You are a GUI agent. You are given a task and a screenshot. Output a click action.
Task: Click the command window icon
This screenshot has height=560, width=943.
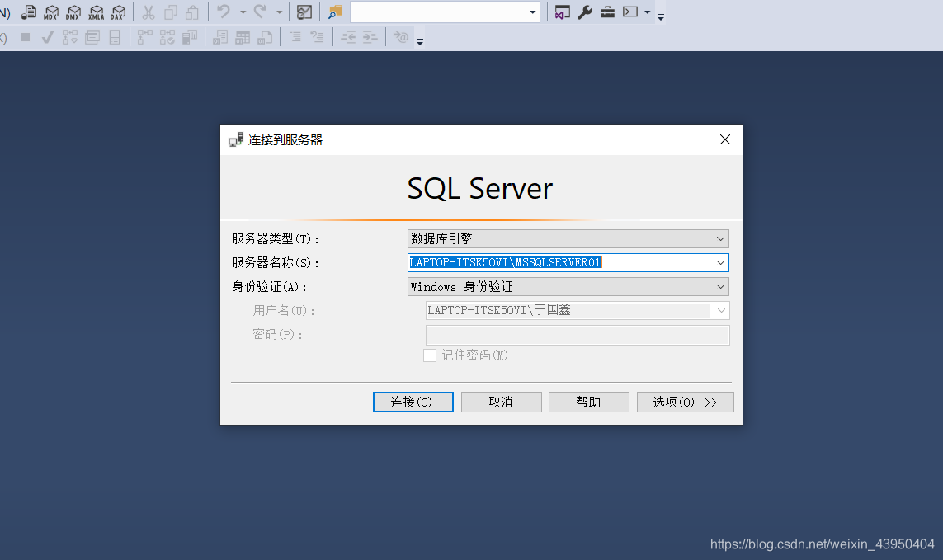[630, 12]
